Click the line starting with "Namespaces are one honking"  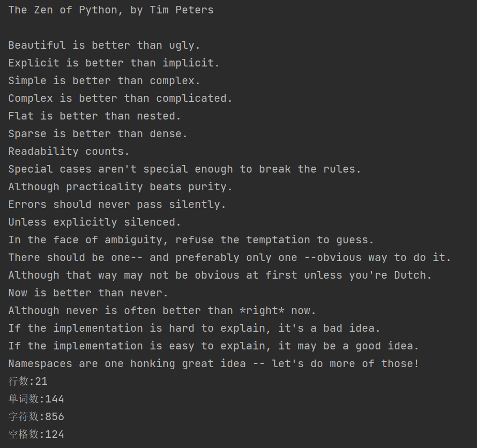tap(213, 363)
